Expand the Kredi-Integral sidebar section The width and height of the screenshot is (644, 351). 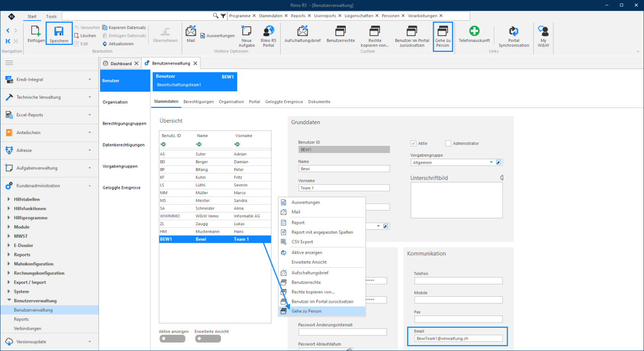coord(49,79)
